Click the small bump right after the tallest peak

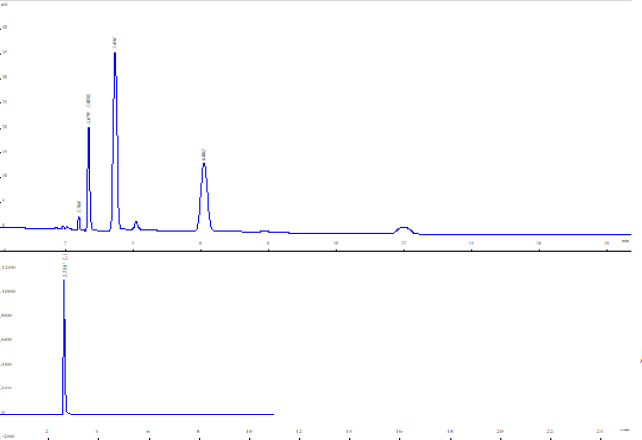(x=136, y=223)
